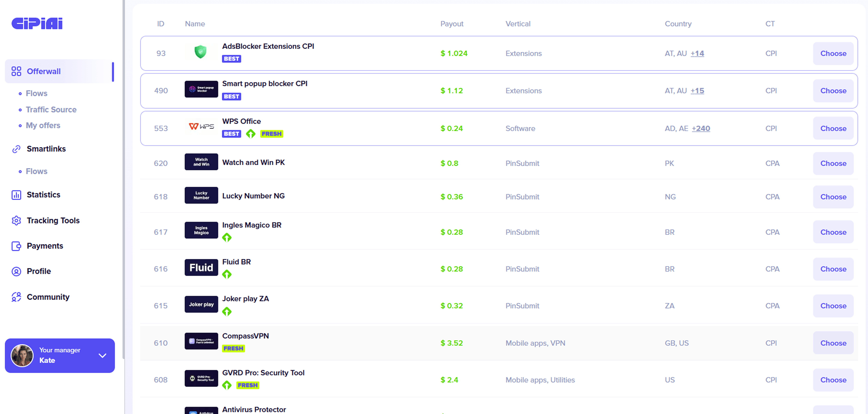Click BEST badge on AdsBlocker Extensions CPI
The height and width of the screenshot is (414, 868).
coord(231,59)
